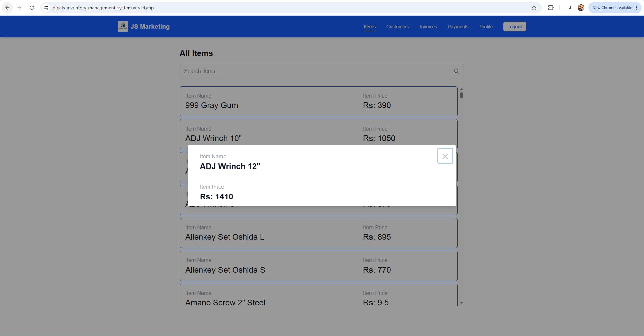Click the price Rs: 770
The height and width of the screenshot is (336, 644).
[377, 270]
